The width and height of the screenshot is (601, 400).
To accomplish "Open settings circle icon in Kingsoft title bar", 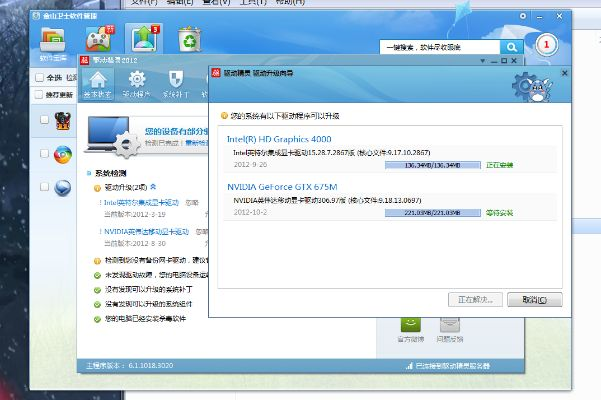I will coord(523,16).
